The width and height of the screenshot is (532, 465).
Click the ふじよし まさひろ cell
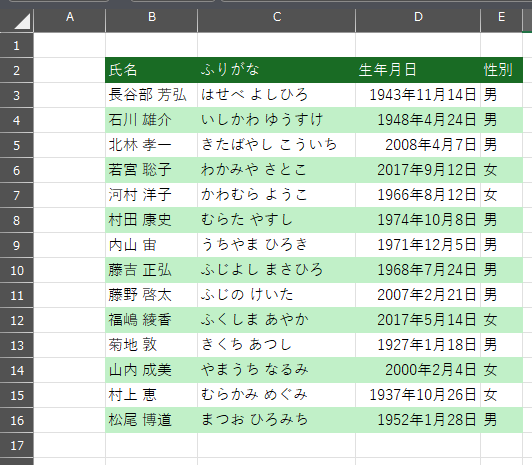point(277,270)
